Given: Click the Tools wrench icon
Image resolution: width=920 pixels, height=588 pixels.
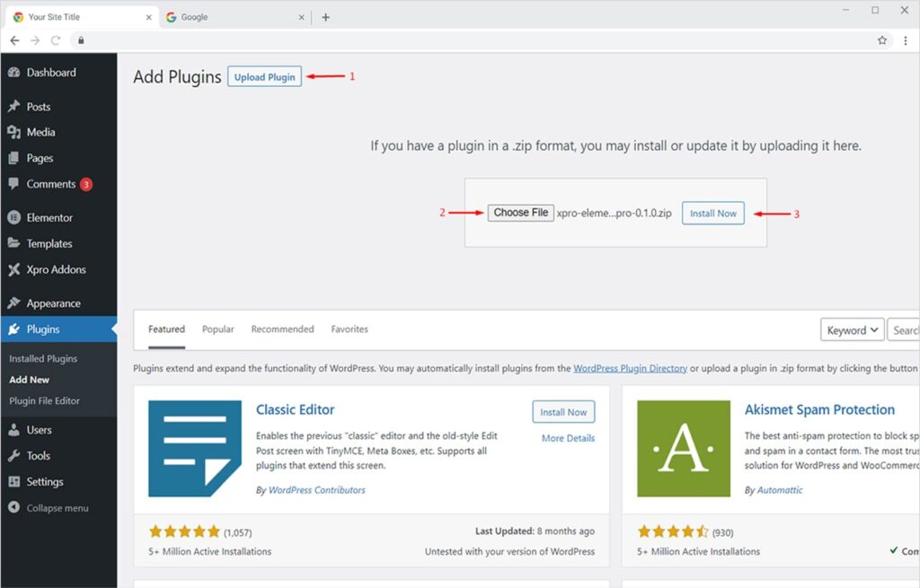Looking at the screenshot, I should click(x=13, y=456).
